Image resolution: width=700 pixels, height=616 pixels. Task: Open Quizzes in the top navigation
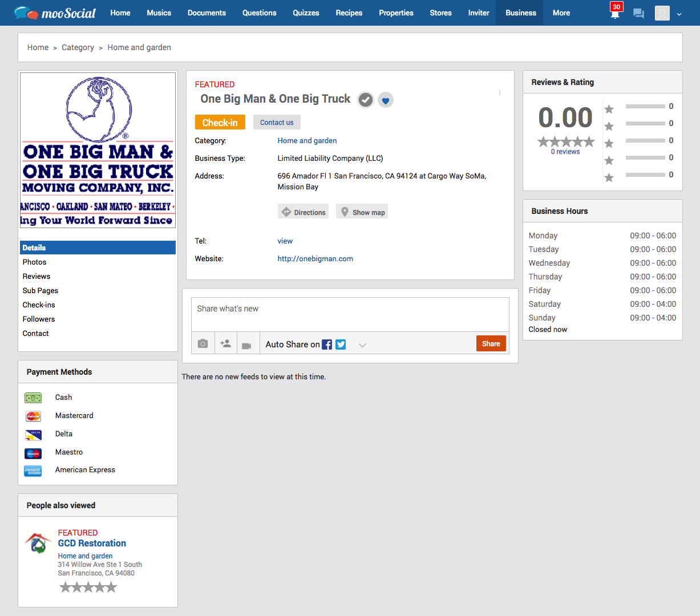point(306,13)
